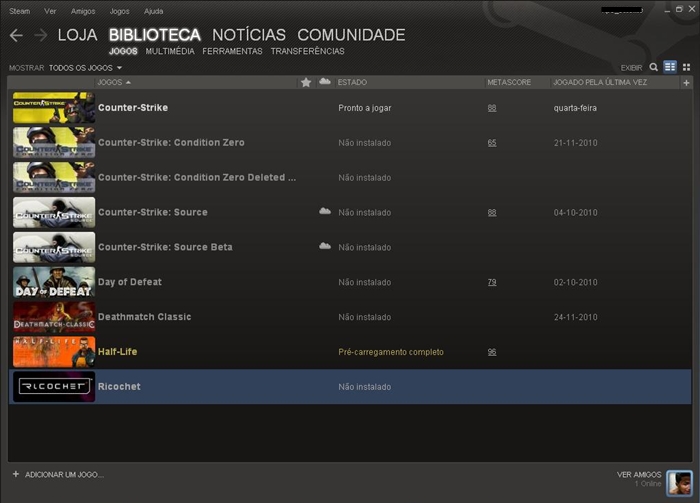Screen dimensions: 700x503
Task: Select Counter-Strike: Condition Zero Deleted title
Action: pyautogui.click(x=197, y=177)
